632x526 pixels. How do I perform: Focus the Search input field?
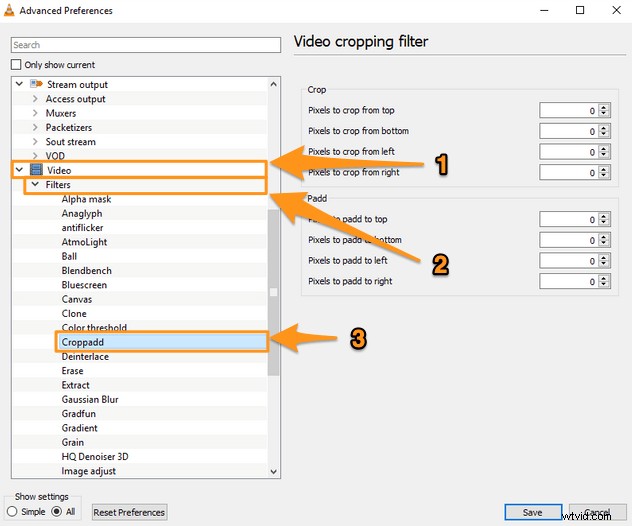pyautogui.click(x=146, y=45)
